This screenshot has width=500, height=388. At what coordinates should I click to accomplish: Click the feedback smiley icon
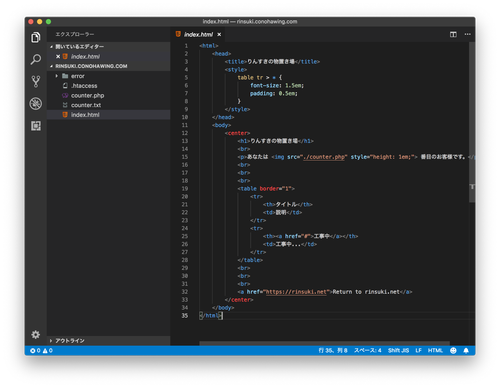[453, 350]
